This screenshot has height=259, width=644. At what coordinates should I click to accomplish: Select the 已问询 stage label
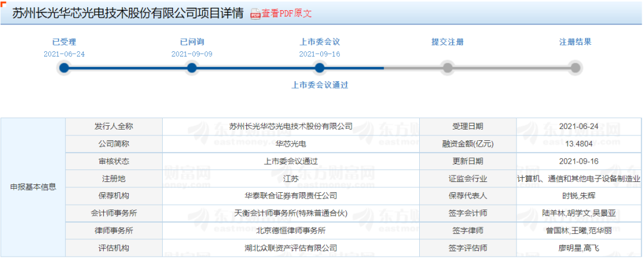pyautogui.click(x=192, y=42)
